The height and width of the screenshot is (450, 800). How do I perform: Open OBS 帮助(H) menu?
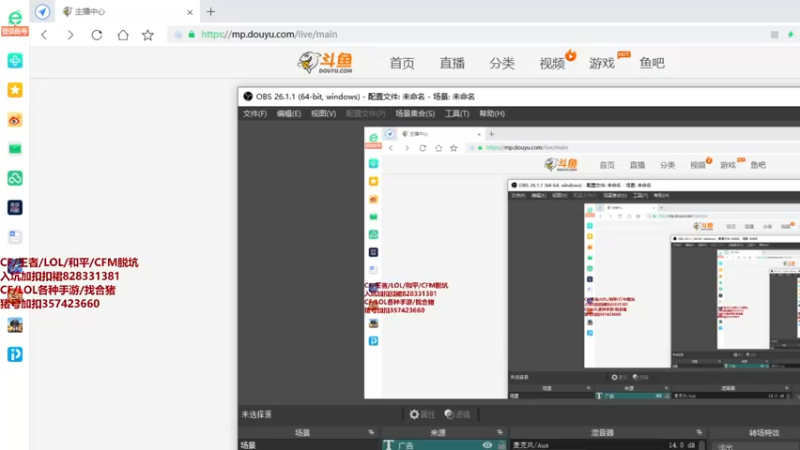point(492,114)
